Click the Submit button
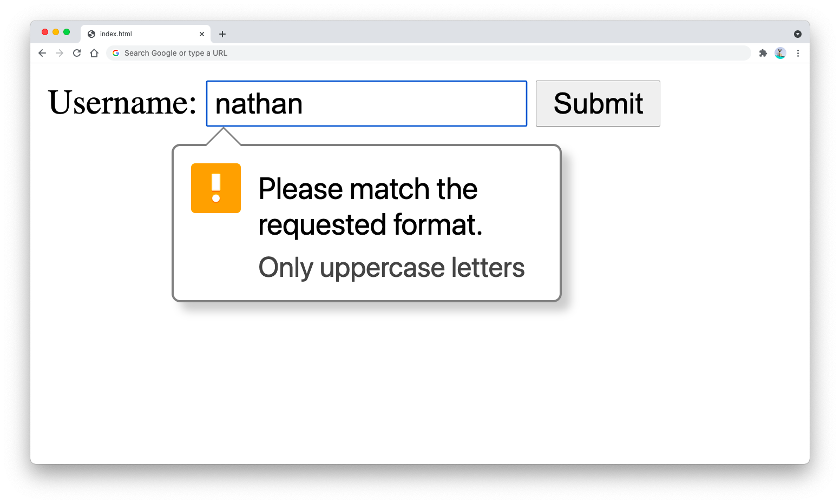 pos(598,103)
